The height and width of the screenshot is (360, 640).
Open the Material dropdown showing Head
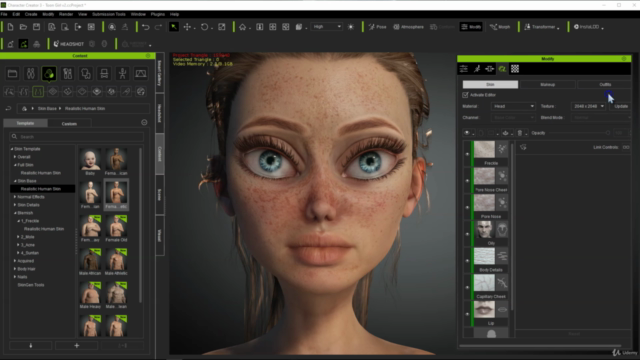[513, 106]
